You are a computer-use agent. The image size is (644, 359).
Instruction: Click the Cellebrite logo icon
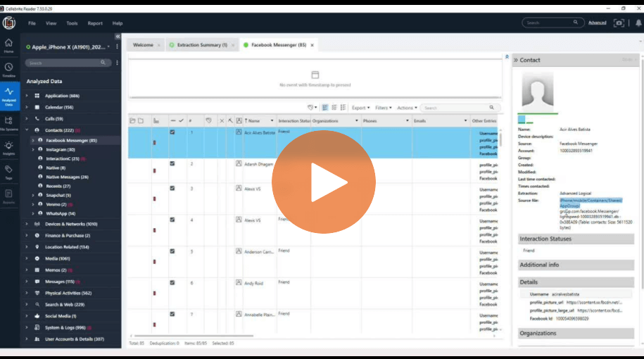(x=8, y=23)
